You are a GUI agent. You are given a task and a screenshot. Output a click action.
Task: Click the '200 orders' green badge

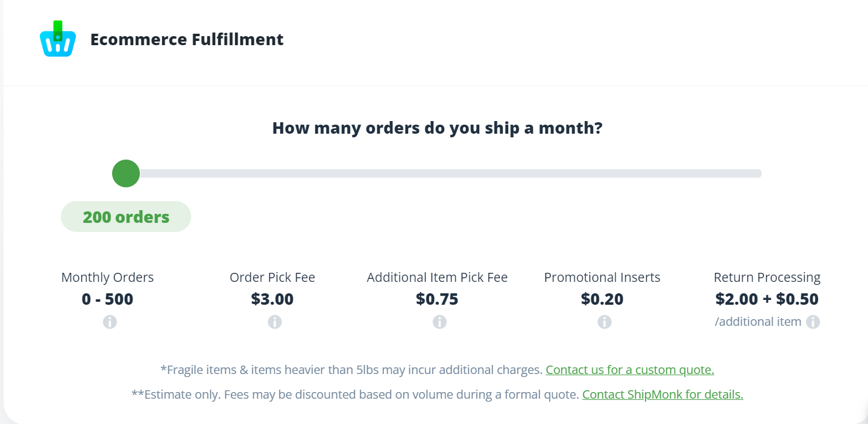pyautogui.click(x=126, y=217)
